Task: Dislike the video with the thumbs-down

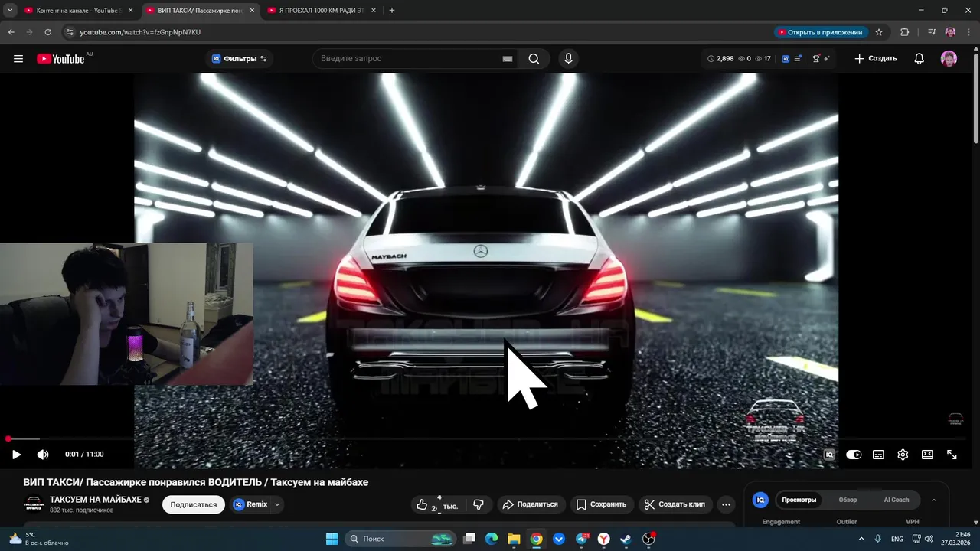Action: coord(479,504)
